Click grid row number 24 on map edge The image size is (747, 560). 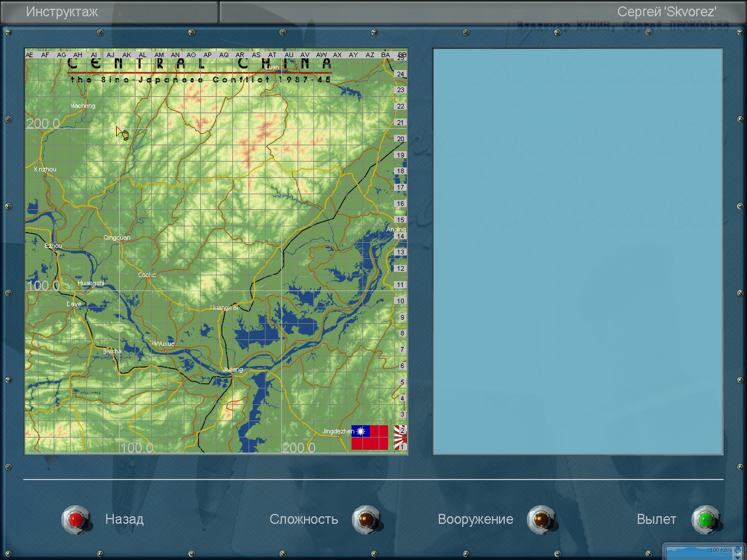click(x=400, y=74)
